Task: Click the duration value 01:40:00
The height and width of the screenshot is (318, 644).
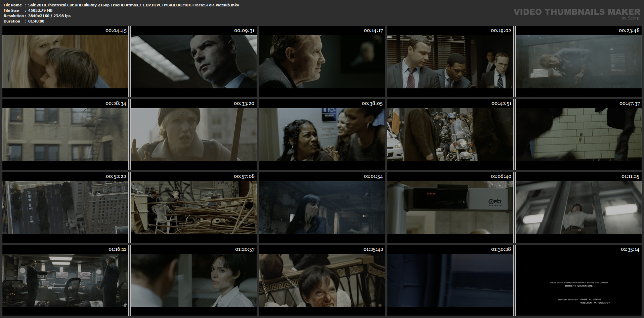Action: (36, 21)
